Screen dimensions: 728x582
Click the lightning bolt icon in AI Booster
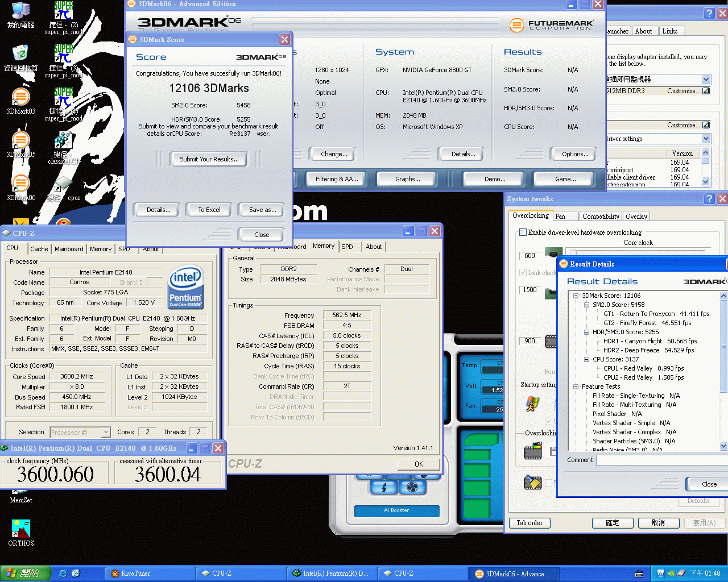(384, 487)
